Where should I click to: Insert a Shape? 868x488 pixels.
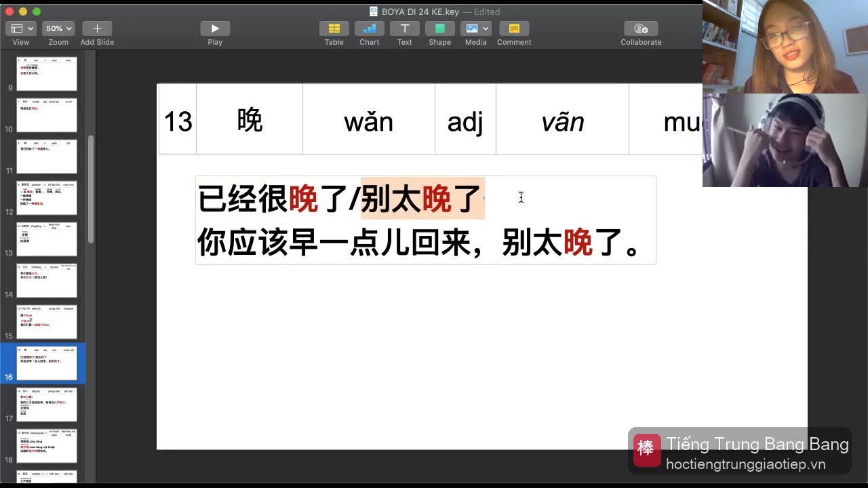pyautogui.click(x=440, y=28)
